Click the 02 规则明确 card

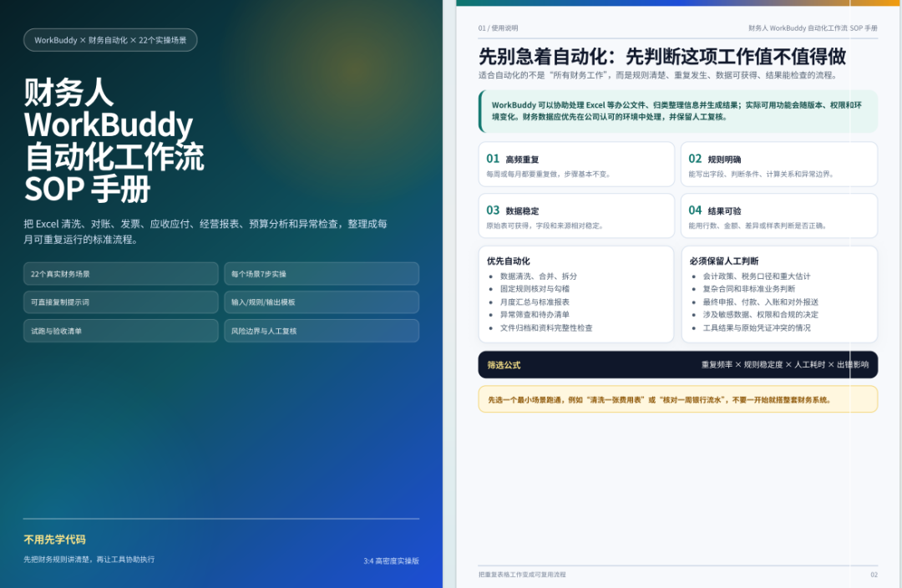pyautogui.click(x=779, y=165)
